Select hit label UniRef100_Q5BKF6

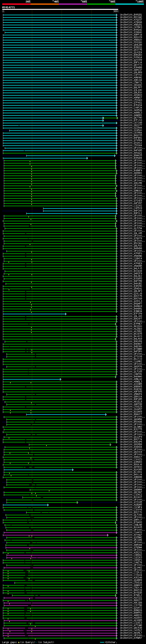(x=131, y=394)
